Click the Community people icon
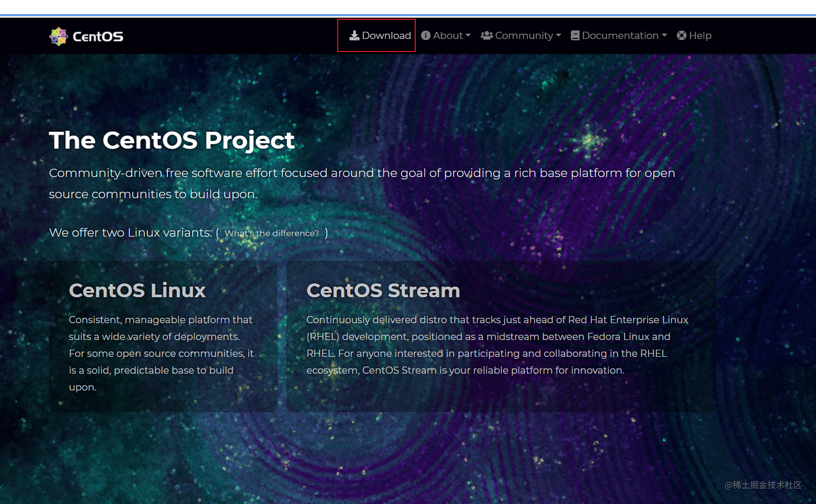Viewport: 816px width, 504px height. [487, 36]
